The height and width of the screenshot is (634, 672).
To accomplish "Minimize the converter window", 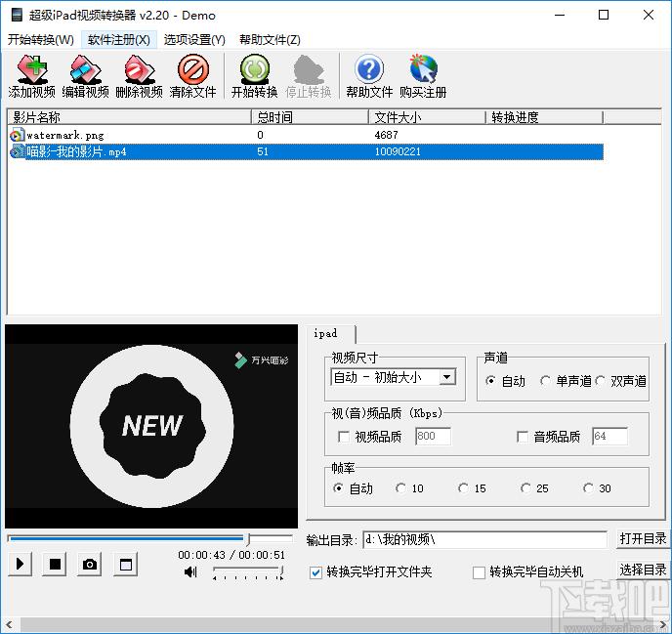I will 560,15.
